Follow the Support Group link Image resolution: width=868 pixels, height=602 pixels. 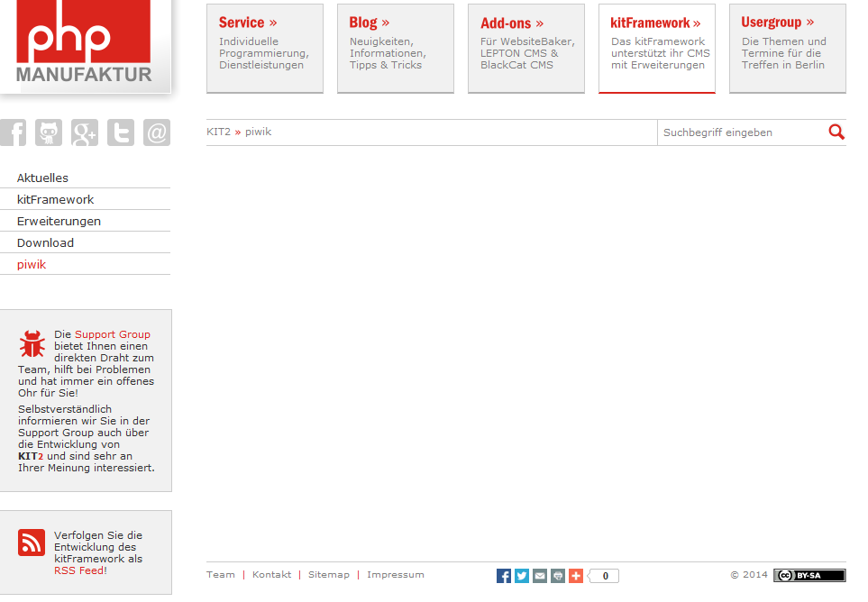(x=113, y=334)
